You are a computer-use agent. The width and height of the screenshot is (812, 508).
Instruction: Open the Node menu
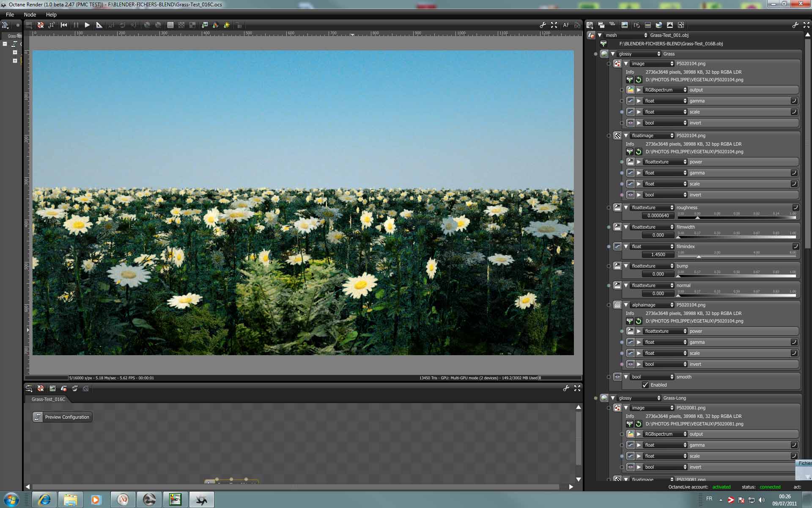(30, 14)
